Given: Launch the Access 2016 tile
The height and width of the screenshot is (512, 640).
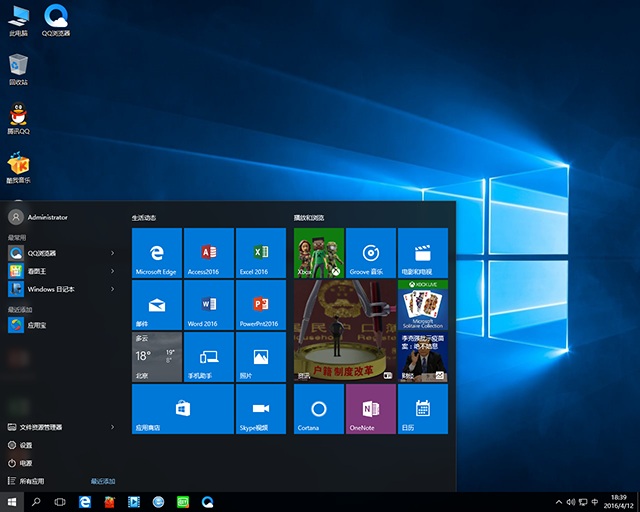Looking at the screenshot, I should 208,252.
